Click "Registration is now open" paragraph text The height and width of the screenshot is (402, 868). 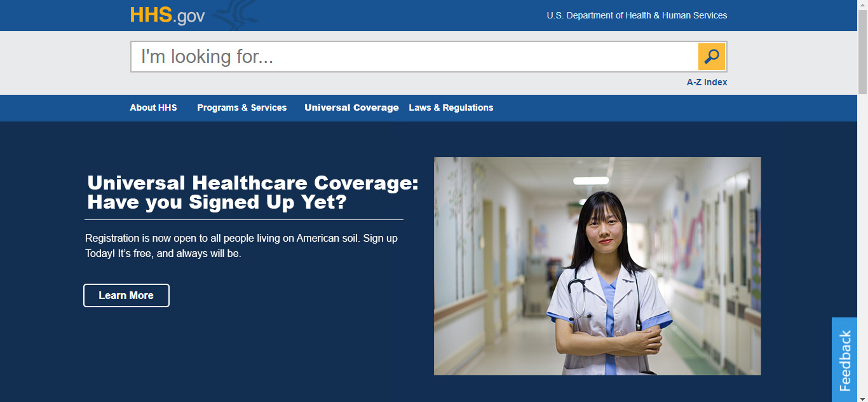coord(241,246)
